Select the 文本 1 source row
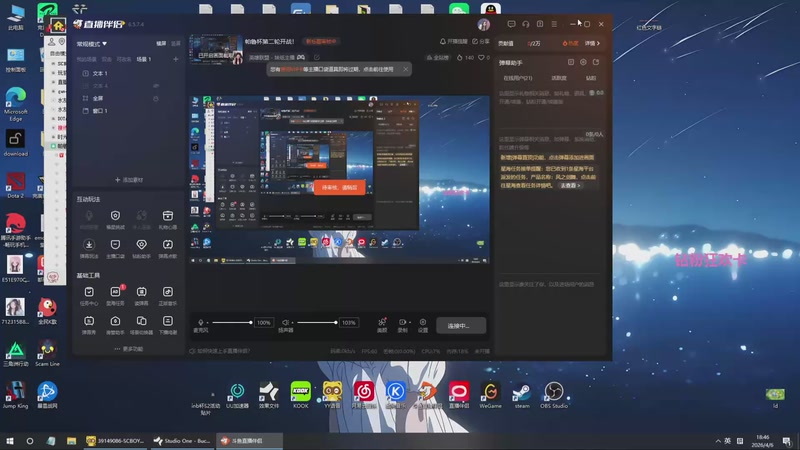This screenshot has height=450, width=800. (129, 73)
